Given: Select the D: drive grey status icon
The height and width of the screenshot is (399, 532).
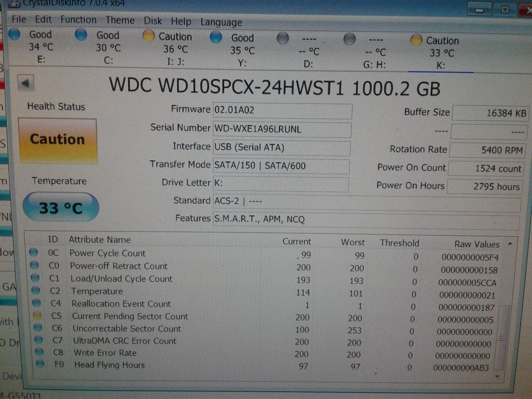Looking at the screenshot, I should pyautogui.click(x=283, y=38).
